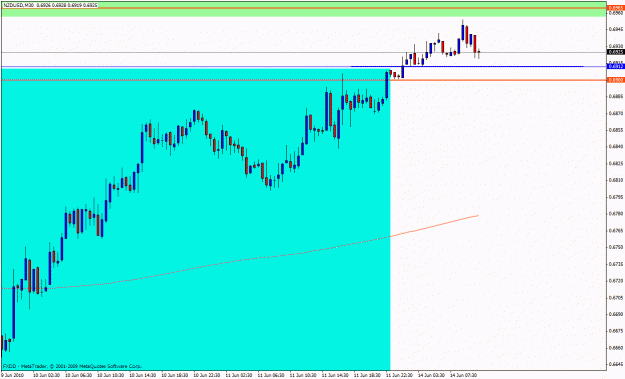
Task: Click the 0.6675 price scale label
Action: point(616,331)
